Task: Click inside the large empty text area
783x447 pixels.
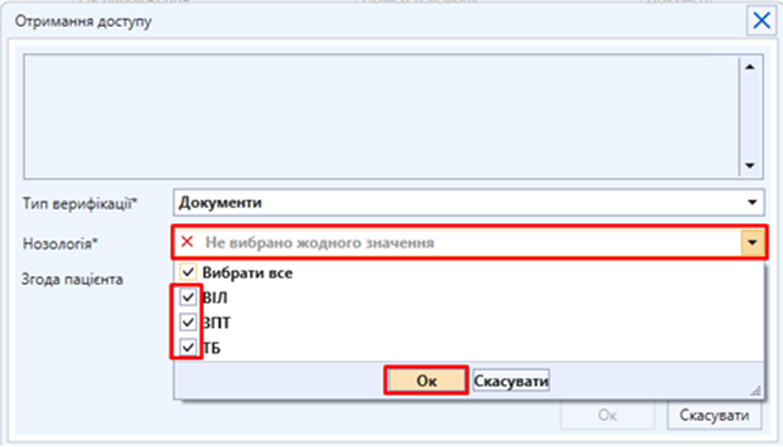Action: [x=380, y=116]
